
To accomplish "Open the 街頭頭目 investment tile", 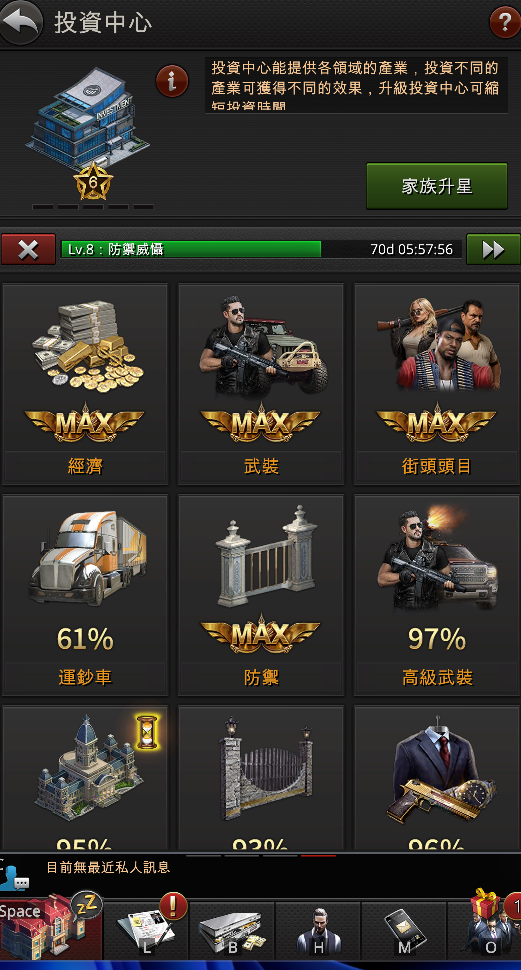I will [437, 384].
